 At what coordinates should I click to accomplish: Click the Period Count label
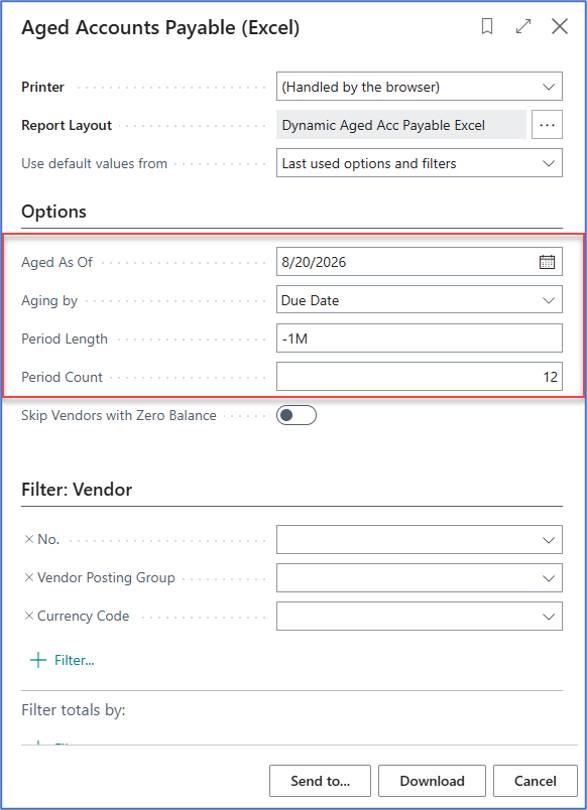pyautogui.click(x=62, y=377)
